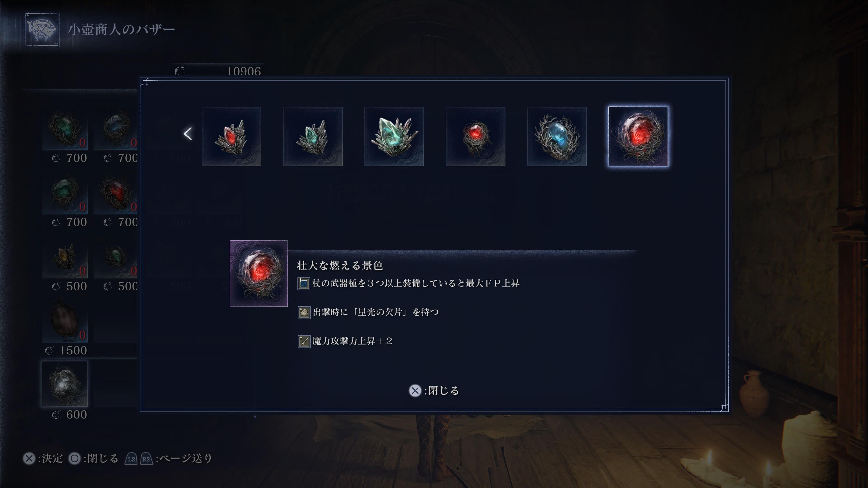The height and width of the screenshot is (488, 868).
Task: Click the magic attack +2 effect icon
Action: tap(304, 342)
